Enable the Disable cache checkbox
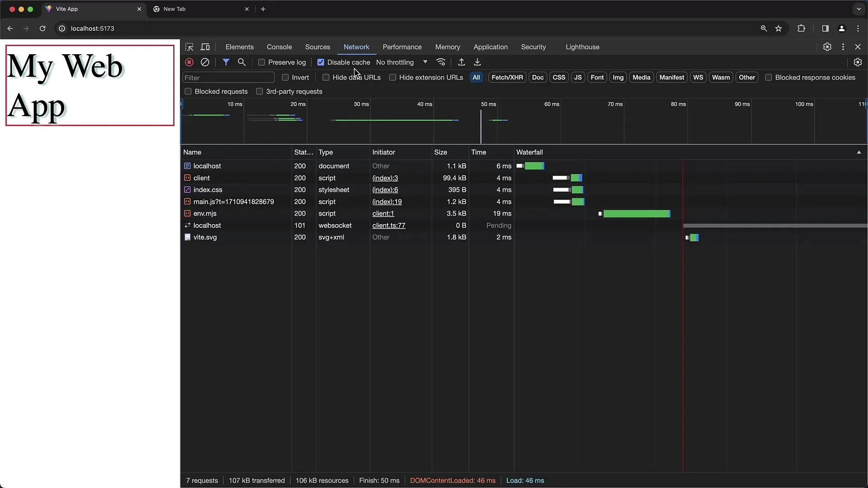This screenshot has width=868, height=488. (x=321, y=62)
